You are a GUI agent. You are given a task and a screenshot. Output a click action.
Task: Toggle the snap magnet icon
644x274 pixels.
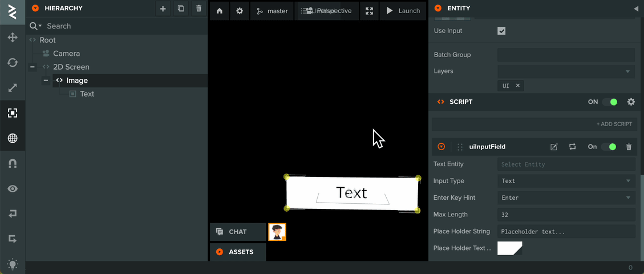pos(13,163)
